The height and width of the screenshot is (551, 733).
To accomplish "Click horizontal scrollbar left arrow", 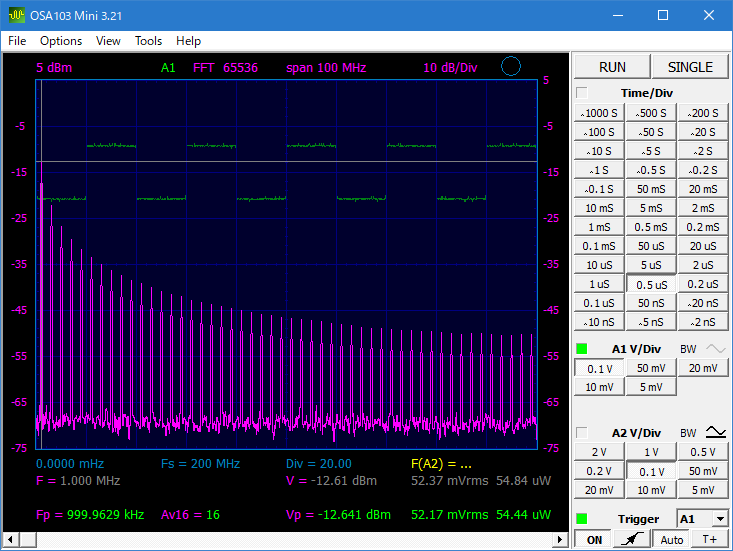I will [10, 539].
